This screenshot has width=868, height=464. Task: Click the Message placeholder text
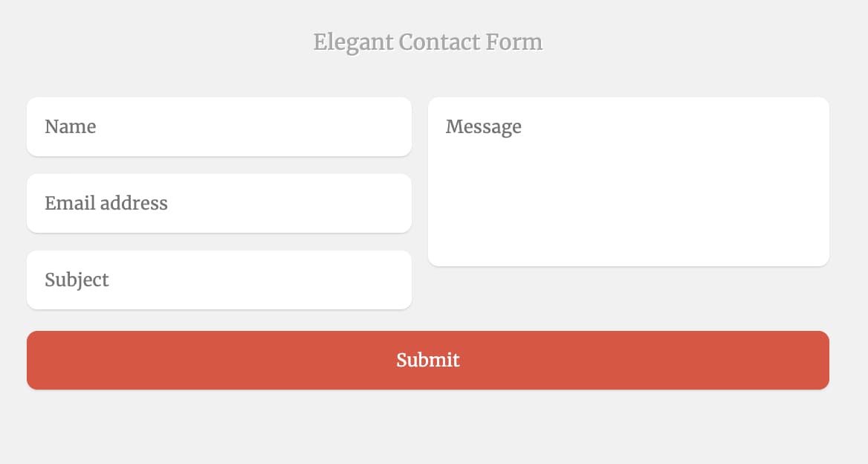pos(484,126)
